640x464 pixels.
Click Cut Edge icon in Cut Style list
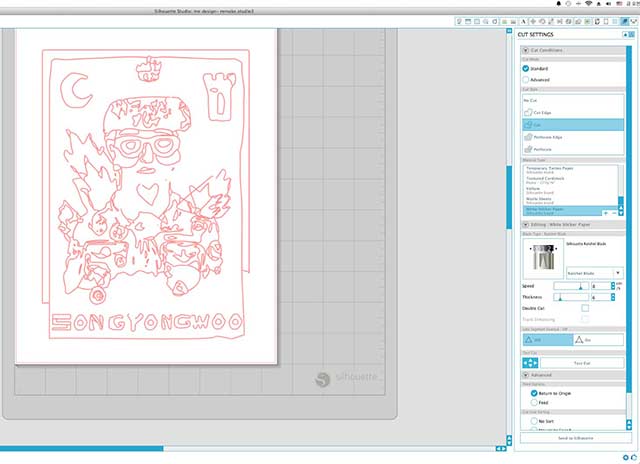tap(528, 112)
